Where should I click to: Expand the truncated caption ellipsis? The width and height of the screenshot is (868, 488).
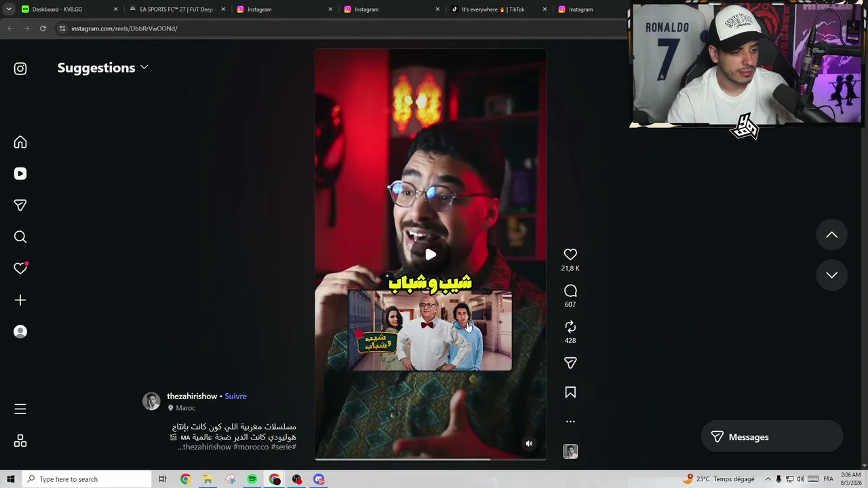180,447
